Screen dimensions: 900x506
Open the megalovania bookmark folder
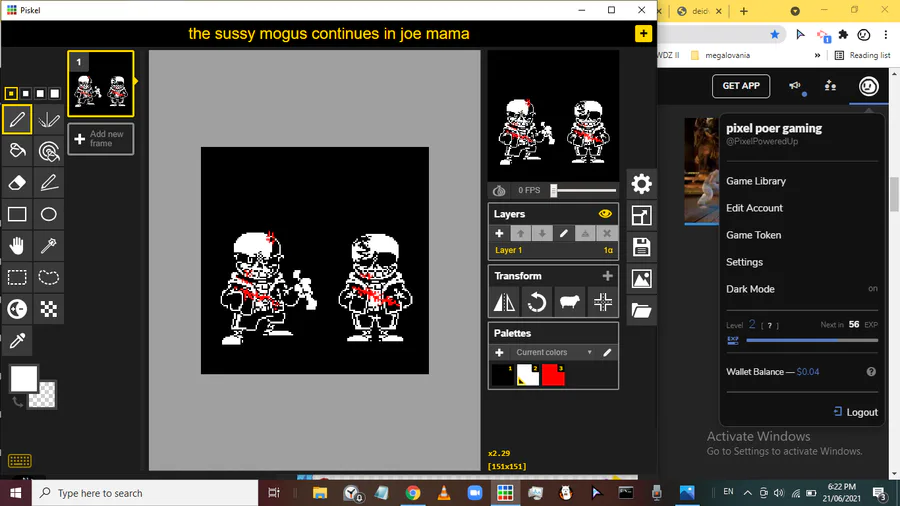point(720,55)
